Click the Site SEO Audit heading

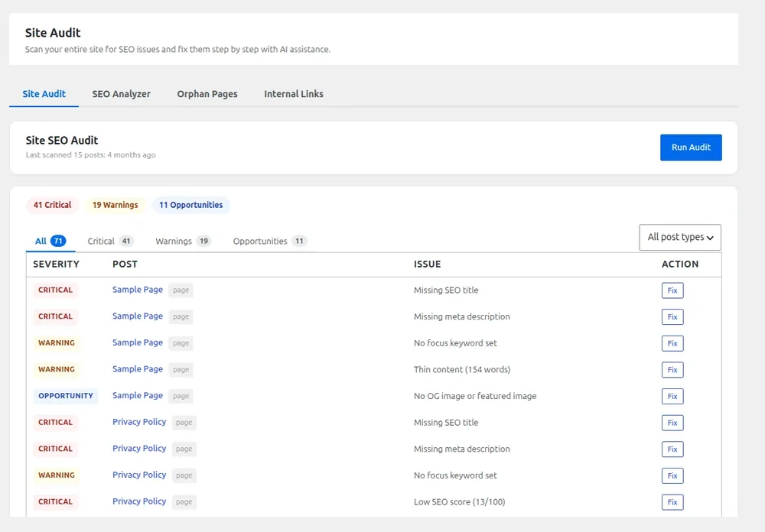62,140
